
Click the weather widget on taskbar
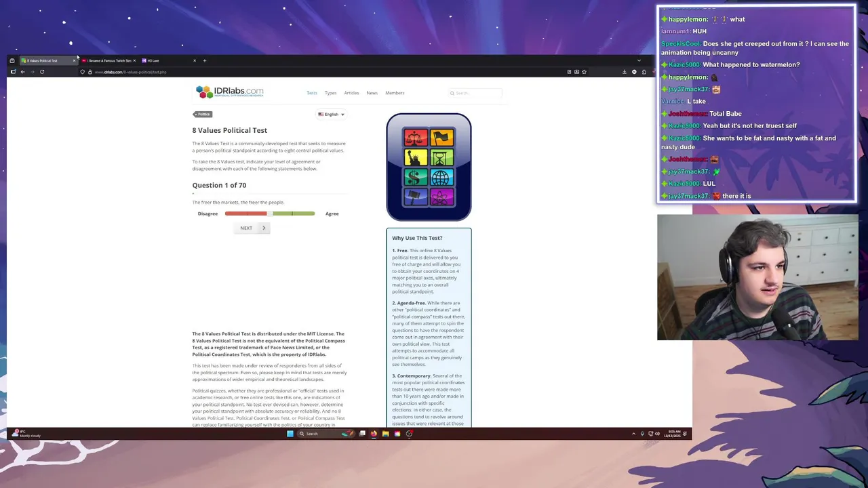tap(26, 434)
